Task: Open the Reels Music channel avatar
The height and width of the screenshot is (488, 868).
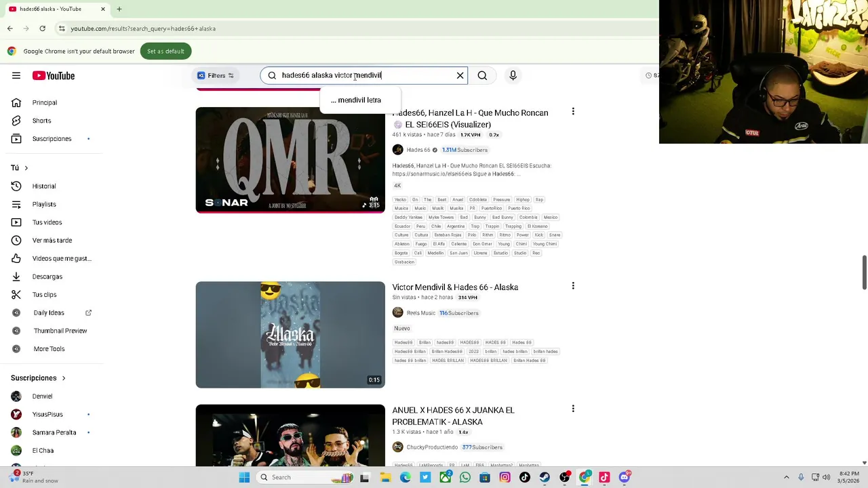Action: click(x=397, y=313)
